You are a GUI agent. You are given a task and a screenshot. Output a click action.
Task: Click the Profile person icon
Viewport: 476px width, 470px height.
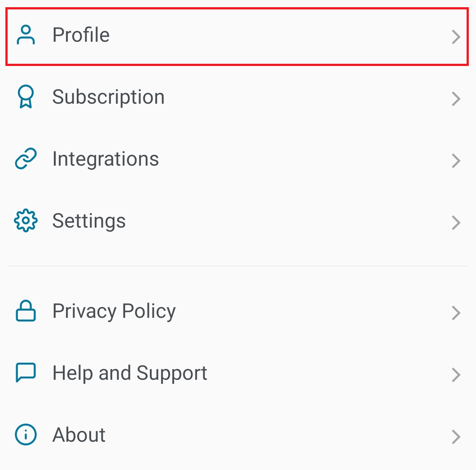coord(26,35)
